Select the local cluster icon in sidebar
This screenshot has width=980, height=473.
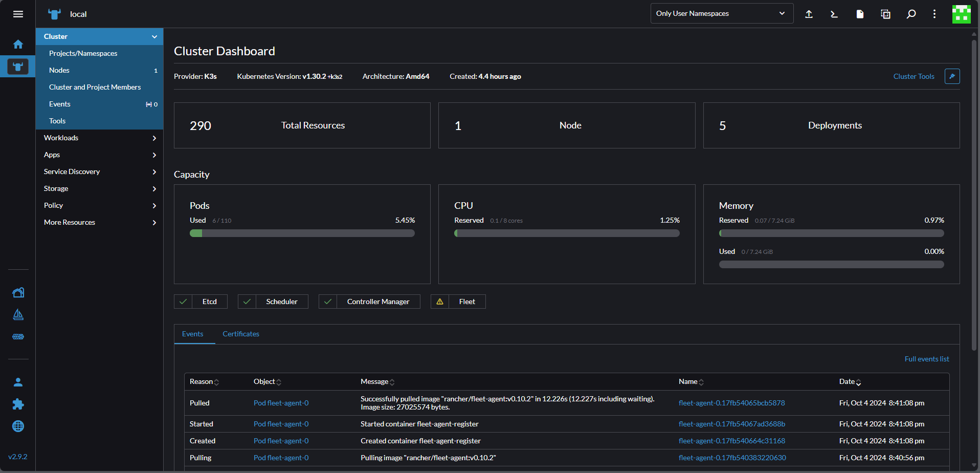(x=18, y=67)
